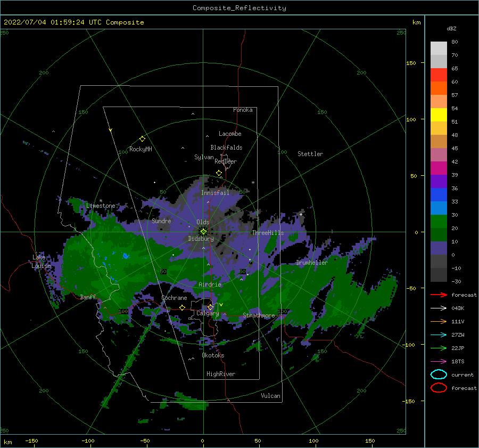Click the Didsbury label
The width and height of the screenshot is (479, 448).
click(x=201, y=239)
